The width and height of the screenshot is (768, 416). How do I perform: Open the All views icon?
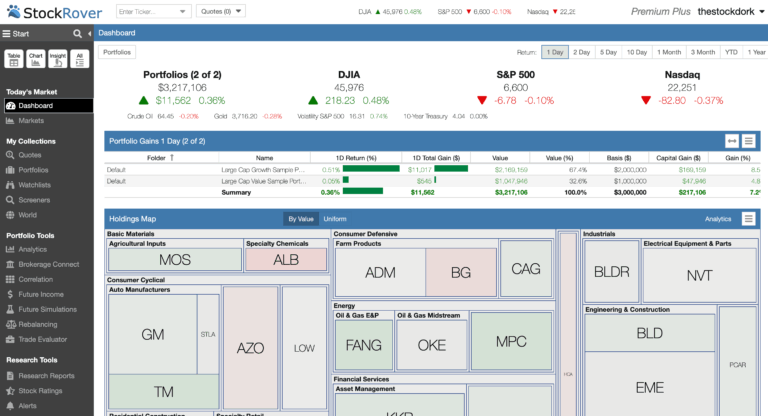pos(80,59)
